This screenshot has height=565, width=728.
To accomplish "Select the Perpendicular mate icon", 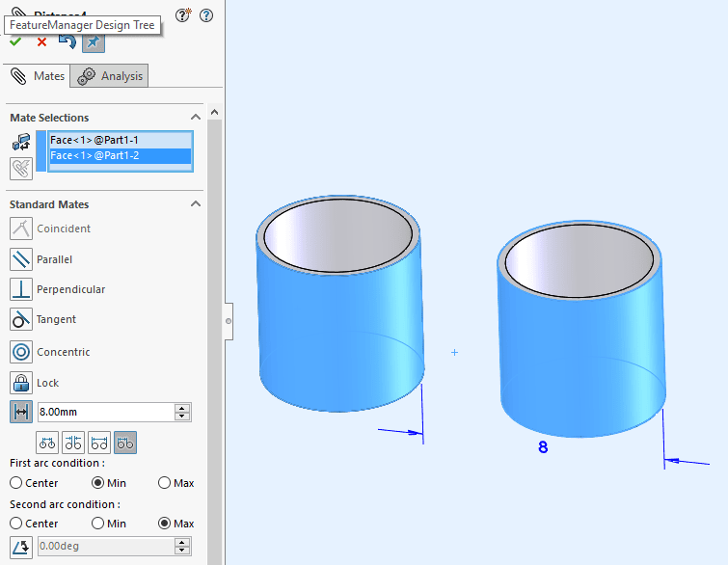I will (x=21, y=289).
